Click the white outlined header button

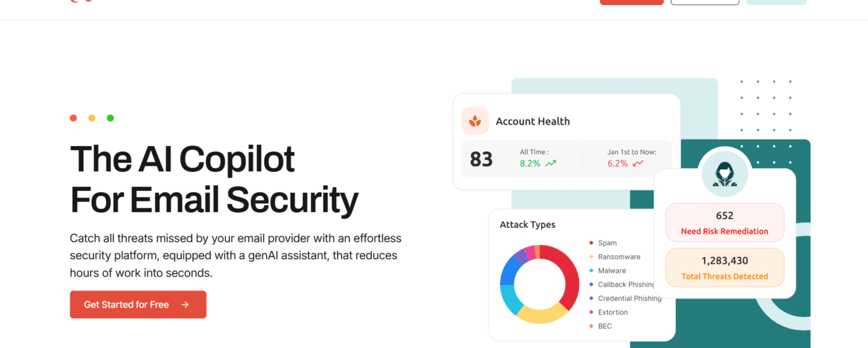(x=705, y=2)
